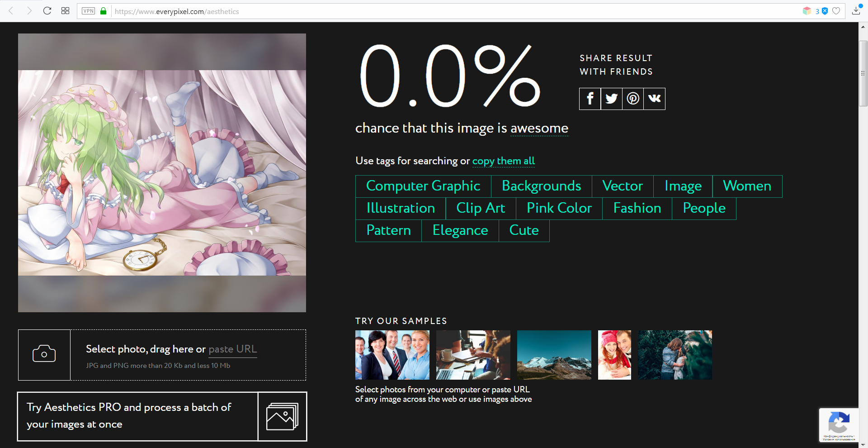The height and width of the screenshot is (448, 868).
Task: Try the couple in forest sample photo
Action: tap(675, 355)
